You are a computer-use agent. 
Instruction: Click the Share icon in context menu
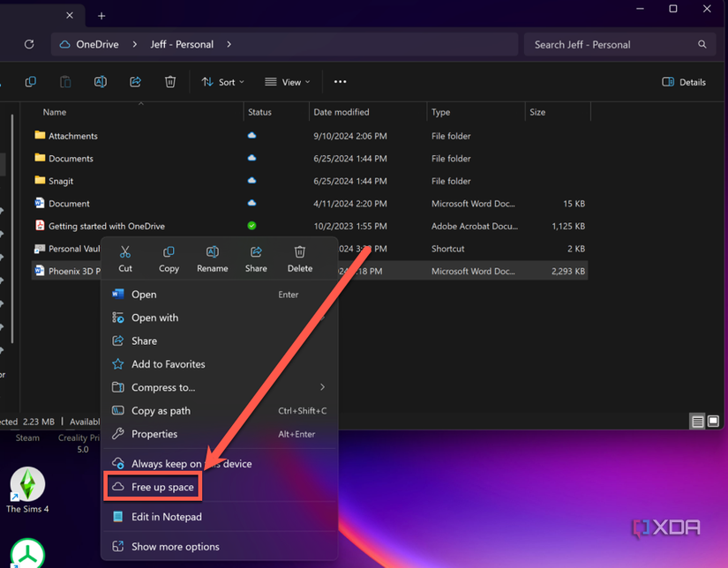tap(256, 253)
